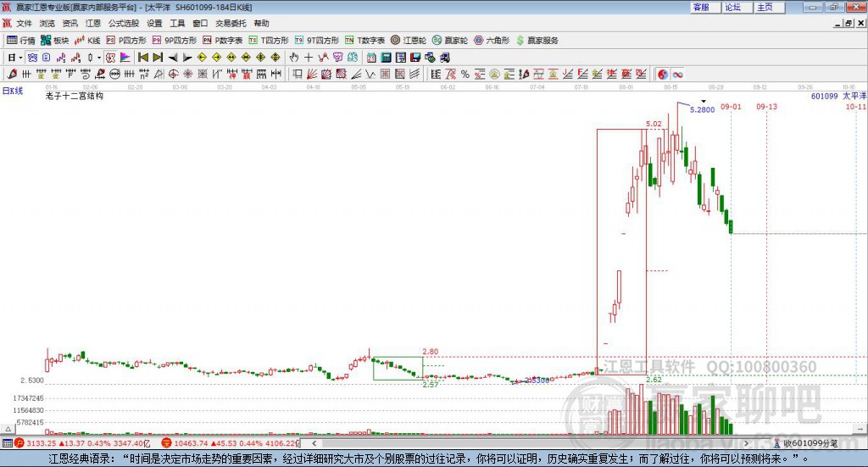The height and width of the screenshot is (467, 868).
Task: Open the 文件 menu
Action: click(24, 23)
